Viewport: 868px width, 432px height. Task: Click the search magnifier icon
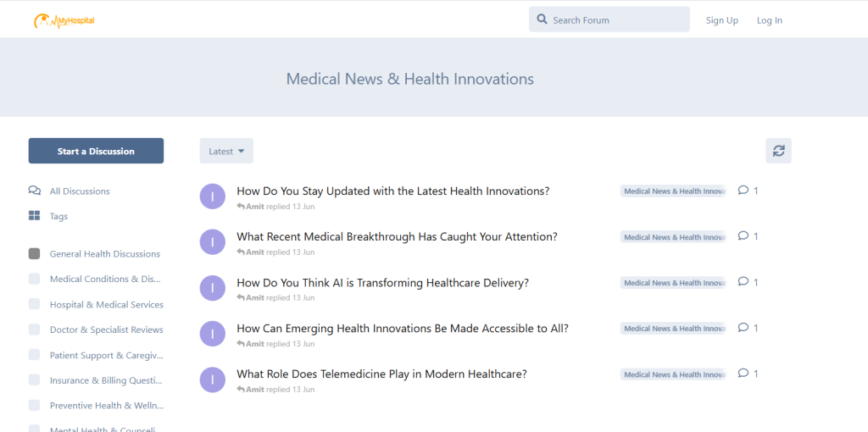(542, 19)
